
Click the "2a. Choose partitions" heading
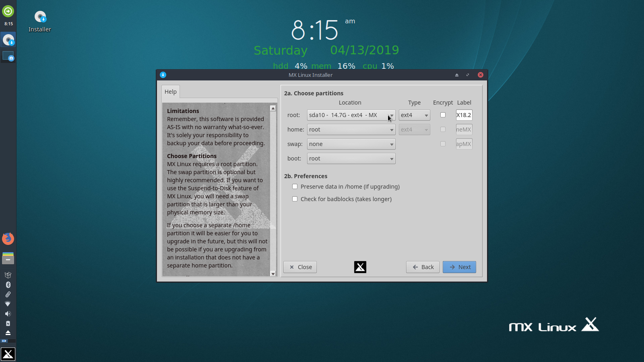(x=314, y=93)
